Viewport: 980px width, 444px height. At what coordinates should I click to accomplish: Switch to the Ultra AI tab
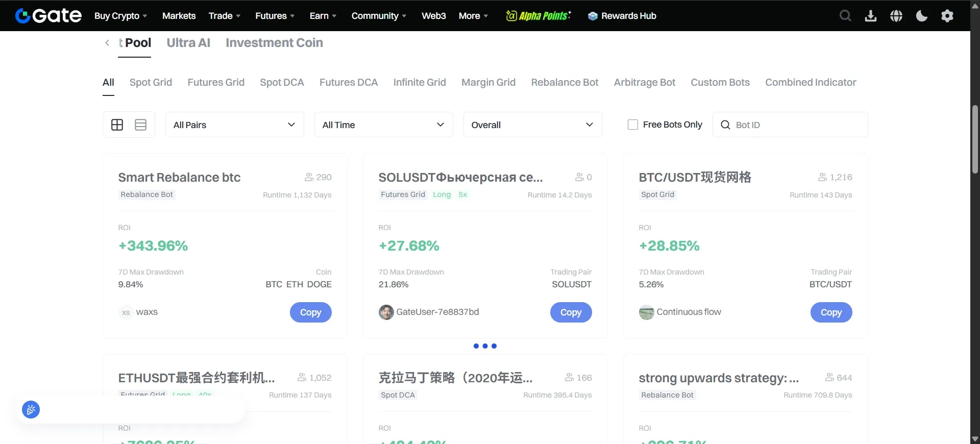(188, 43)
